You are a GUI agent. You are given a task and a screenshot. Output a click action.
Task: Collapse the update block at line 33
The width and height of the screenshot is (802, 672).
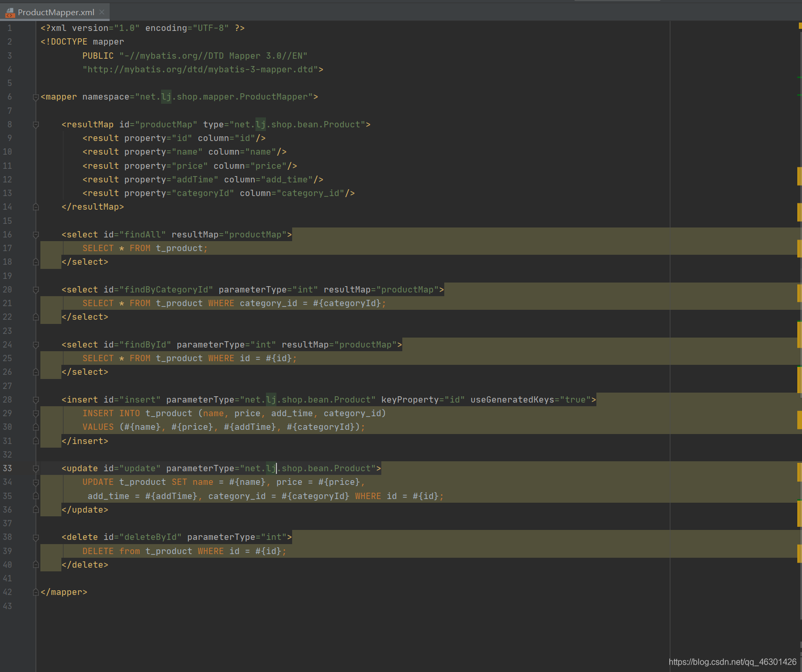click(x=36, y=469)
